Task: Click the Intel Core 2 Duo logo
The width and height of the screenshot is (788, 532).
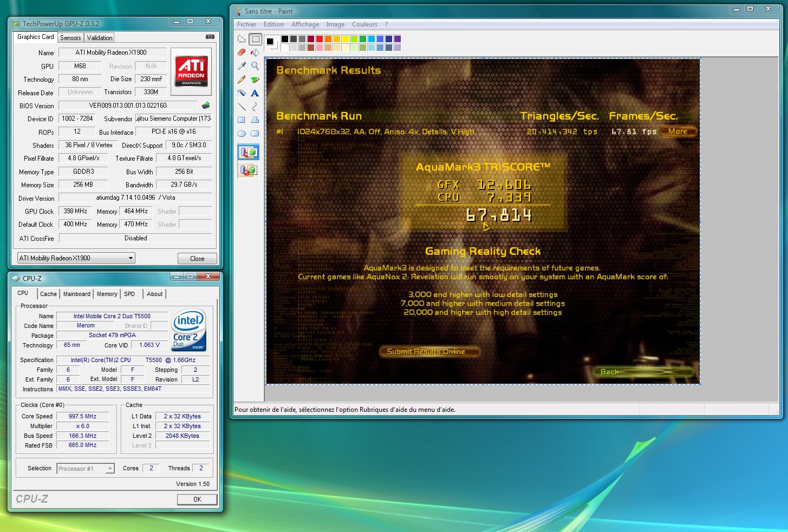Action: (x=189, y=330)
